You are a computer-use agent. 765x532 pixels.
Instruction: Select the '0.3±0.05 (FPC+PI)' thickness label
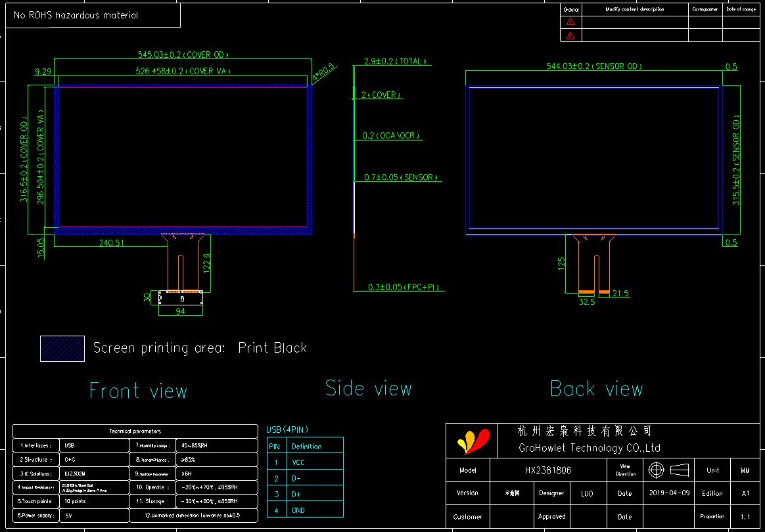pos(404,287)
